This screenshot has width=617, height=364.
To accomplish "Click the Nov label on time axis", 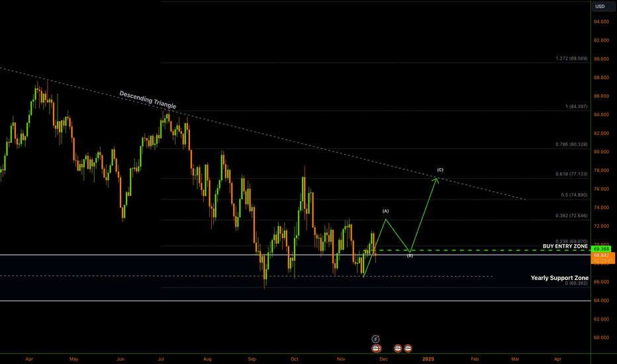I will coord(341,359).
